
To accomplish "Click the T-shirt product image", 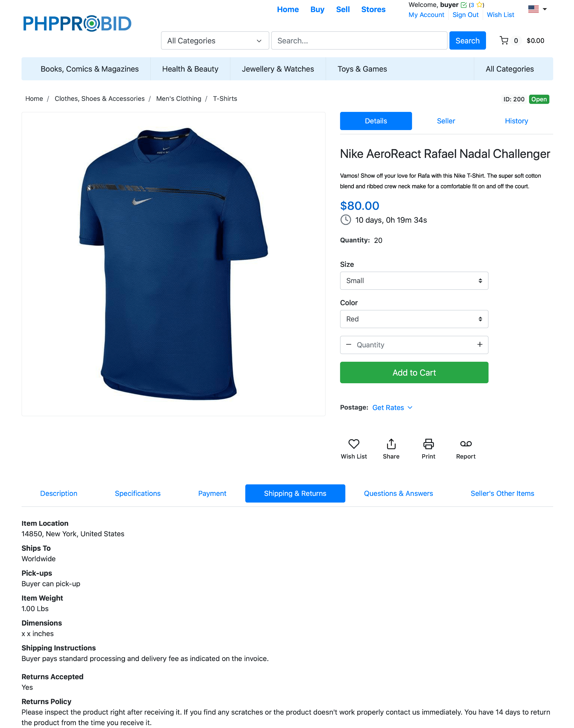I will (x=173, y=264).
